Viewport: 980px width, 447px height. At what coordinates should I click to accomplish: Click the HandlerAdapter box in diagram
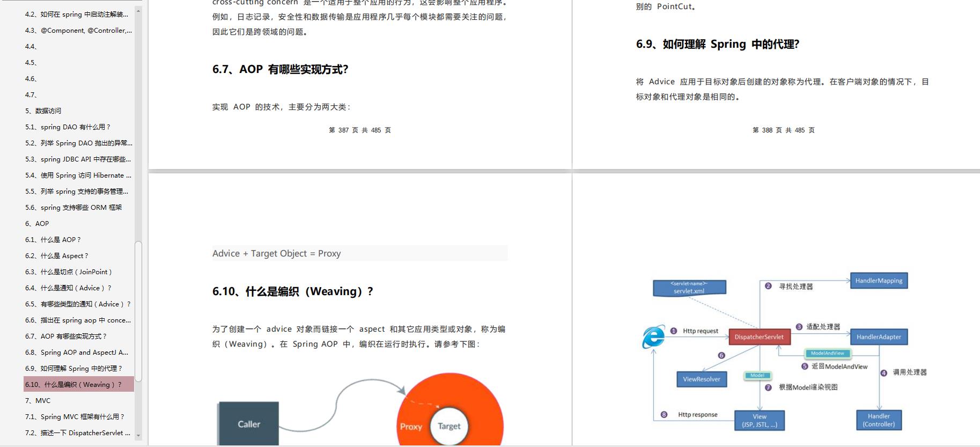coord(879,337)
